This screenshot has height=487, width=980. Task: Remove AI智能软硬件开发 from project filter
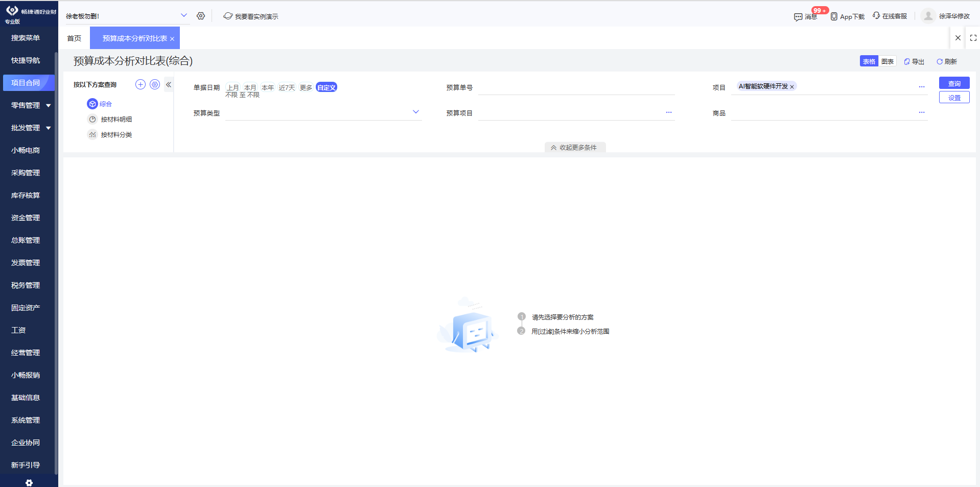pyautogui.click(x=792, y=86)
